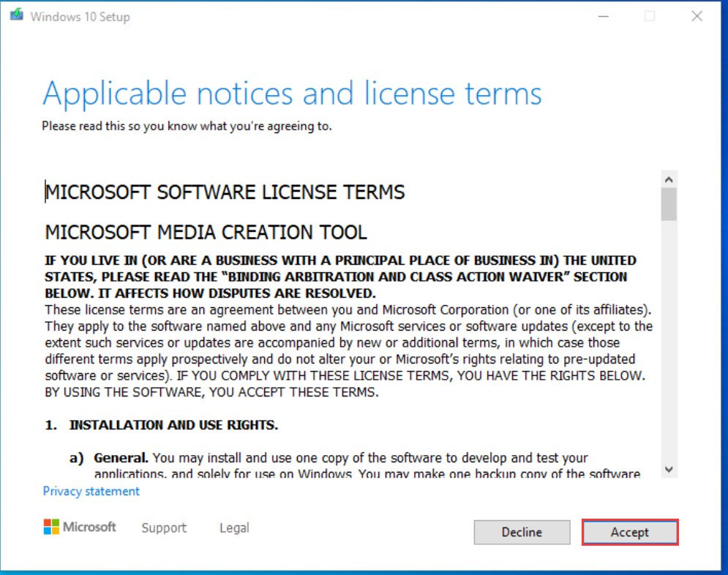
Task: Click 'BY USING THE SOFTWARE, YOU ACCEPT' line
Action: (x=211, y=392)
